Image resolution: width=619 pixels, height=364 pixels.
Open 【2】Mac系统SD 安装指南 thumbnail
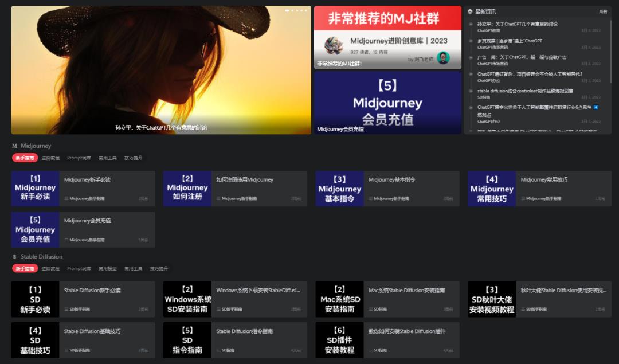[x=339, y=299]
